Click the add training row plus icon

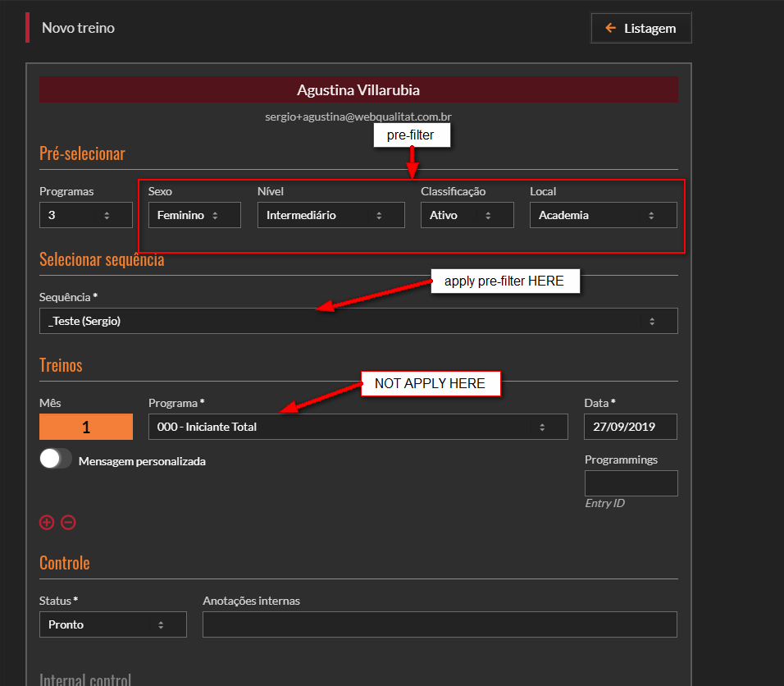47,522
